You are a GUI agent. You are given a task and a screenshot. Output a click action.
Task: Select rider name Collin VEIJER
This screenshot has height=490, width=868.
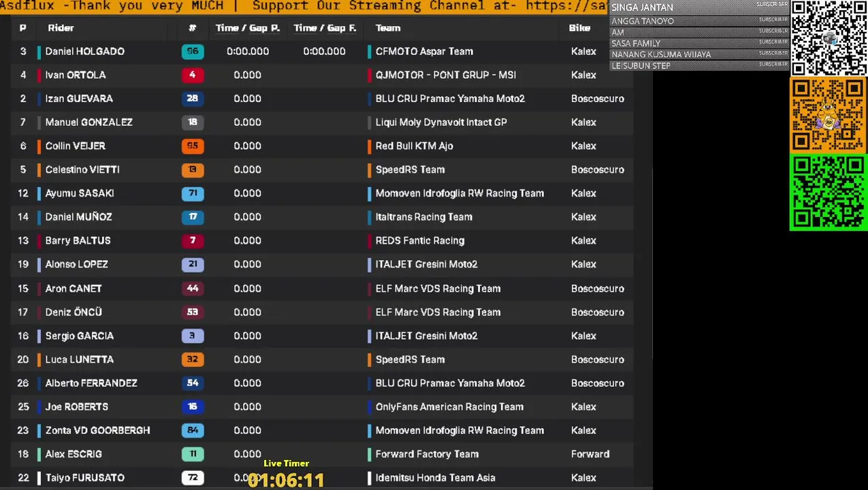pos(75,146)
